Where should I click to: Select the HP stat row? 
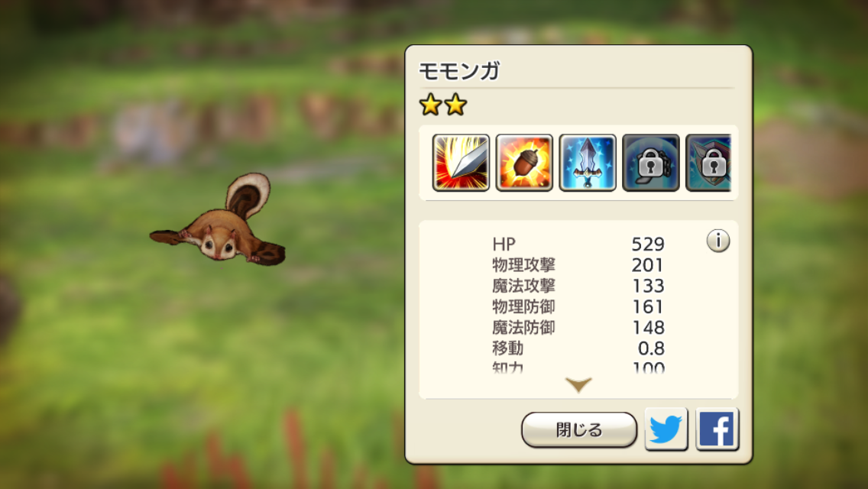point(578,244)
